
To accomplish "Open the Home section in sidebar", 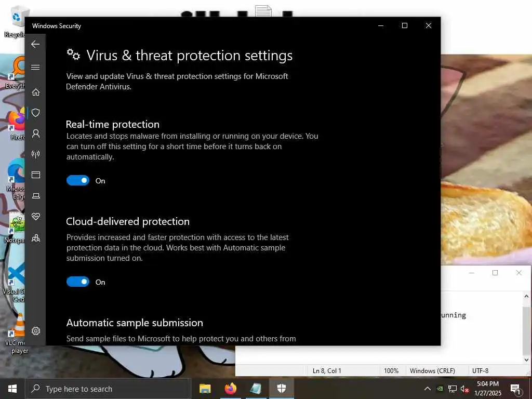I will (x=36, y=92).
